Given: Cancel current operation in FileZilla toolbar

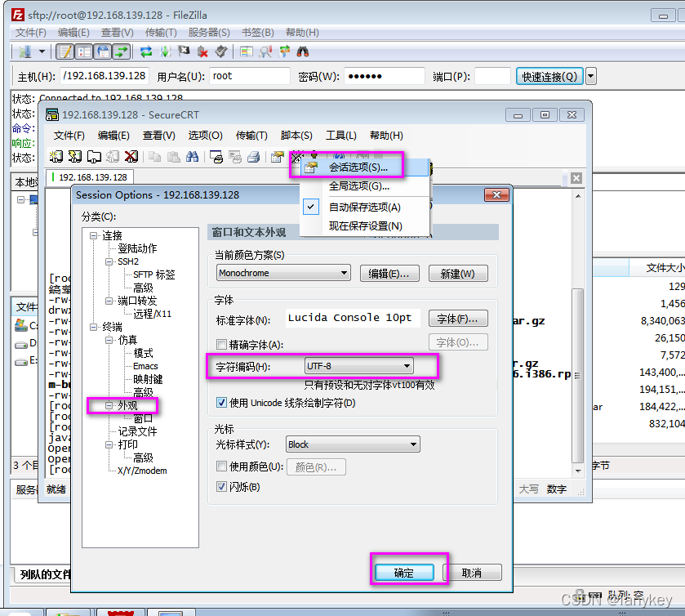Looking at the screenshot, I should pyautogui.click(x=184, y=51).
